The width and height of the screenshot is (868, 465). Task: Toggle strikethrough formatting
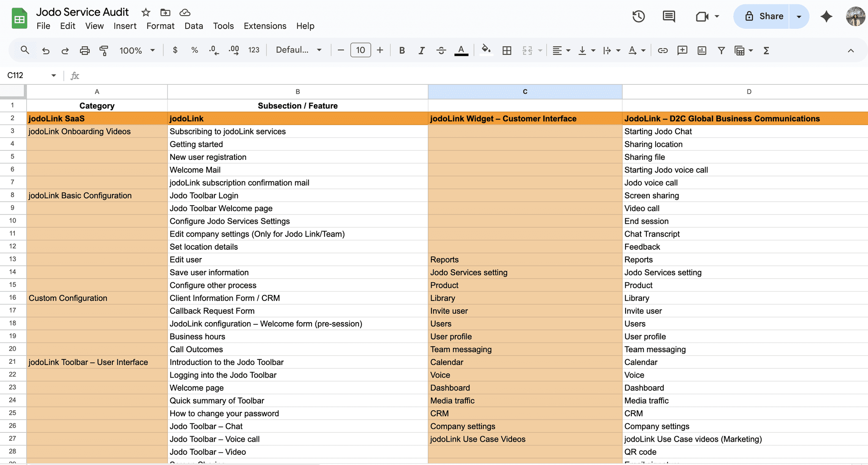pos(441,50)
